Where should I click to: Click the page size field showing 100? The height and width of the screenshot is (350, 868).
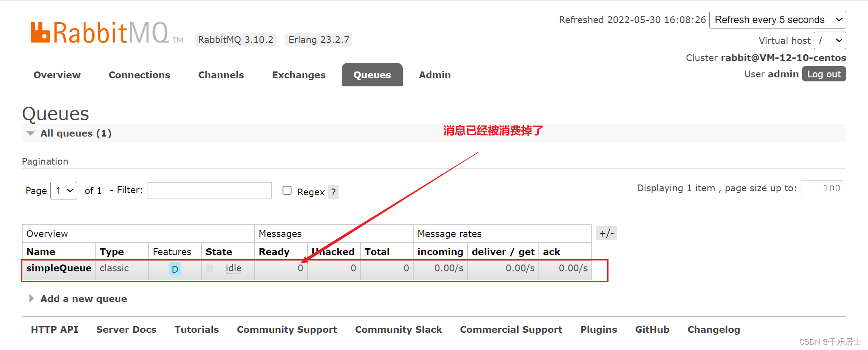[x=822, y=189]
